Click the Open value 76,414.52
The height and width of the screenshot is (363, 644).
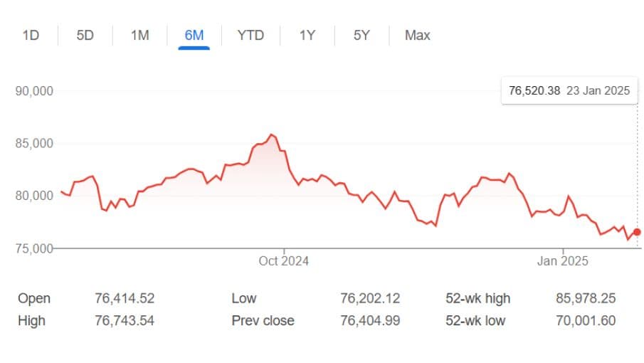click(x=125, y=298)
